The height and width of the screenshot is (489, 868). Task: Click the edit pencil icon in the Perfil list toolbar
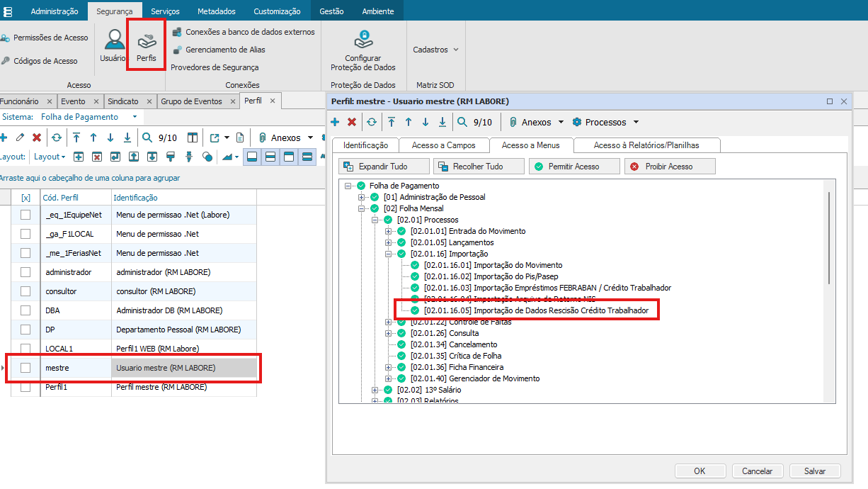tap(20, 137)
